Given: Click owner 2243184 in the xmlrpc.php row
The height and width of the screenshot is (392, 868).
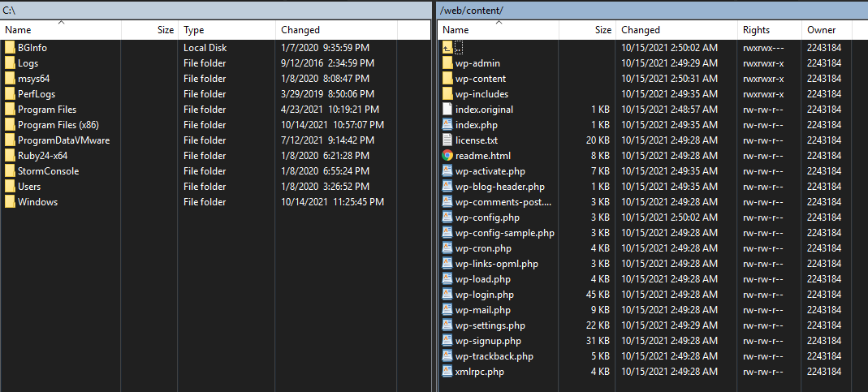Looking at the screenshot, I should pos(824,372).
